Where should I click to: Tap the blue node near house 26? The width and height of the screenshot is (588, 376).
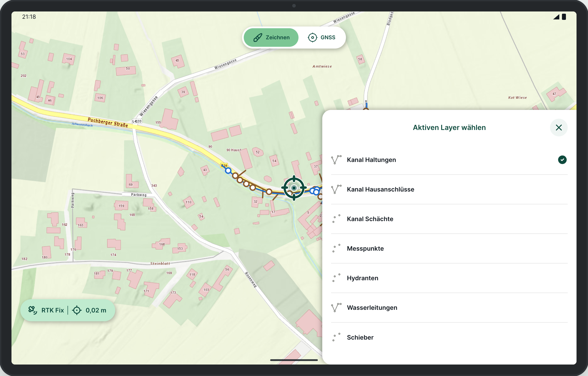tap(228, 171)
